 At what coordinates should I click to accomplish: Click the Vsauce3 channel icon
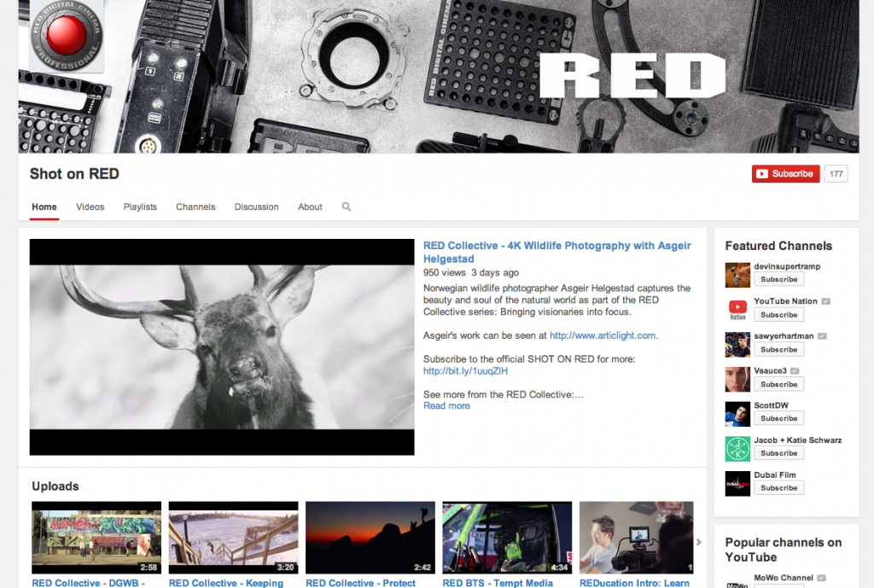click(x=737, y=379)
